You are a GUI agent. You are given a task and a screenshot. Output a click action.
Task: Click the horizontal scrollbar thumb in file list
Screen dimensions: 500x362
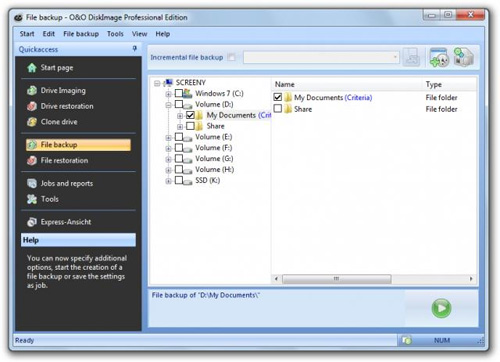[x=336, y=279]
